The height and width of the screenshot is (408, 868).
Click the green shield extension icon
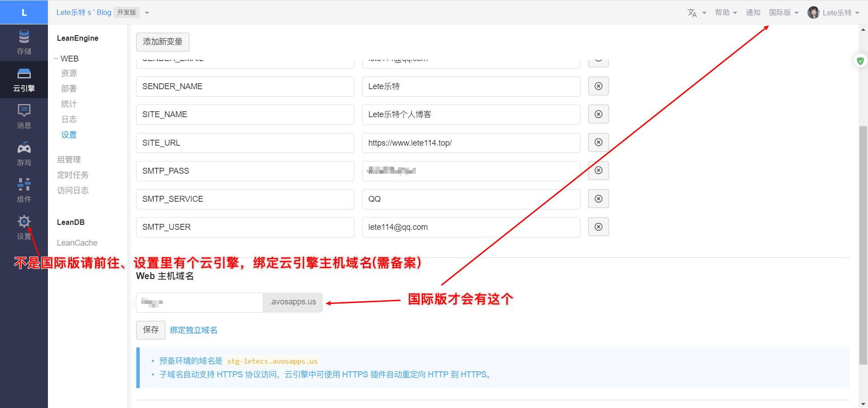(x=860, y=61)
